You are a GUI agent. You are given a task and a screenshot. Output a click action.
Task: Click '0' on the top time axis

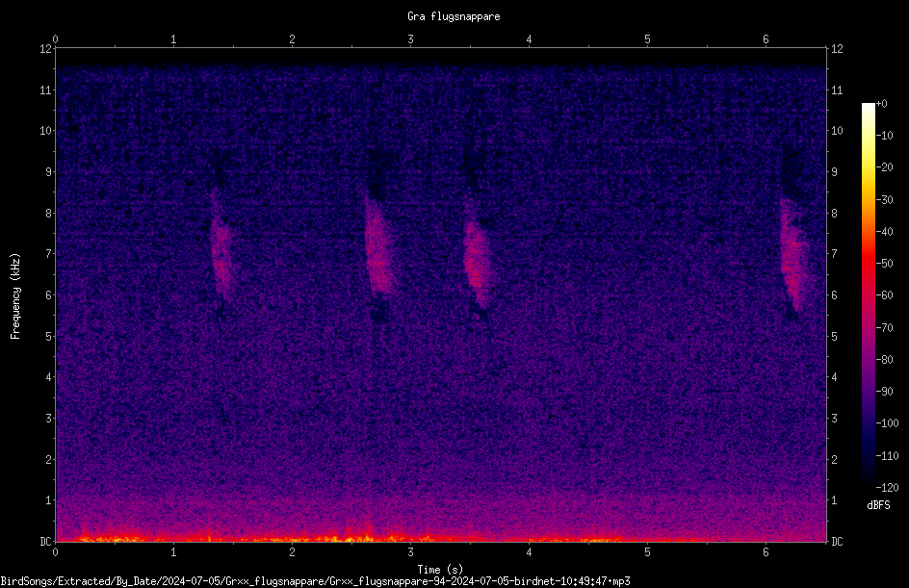(x=55, y=39)
